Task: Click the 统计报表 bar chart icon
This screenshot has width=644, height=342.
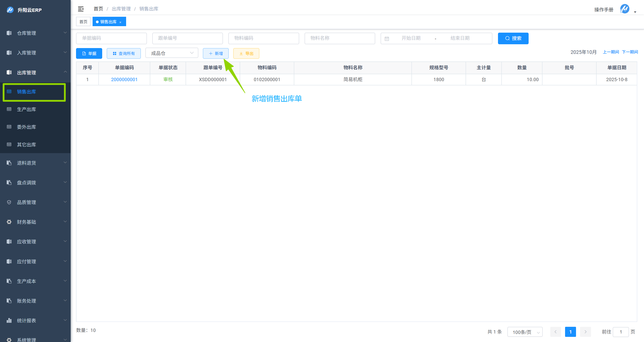Action: (x=9, y=320)
